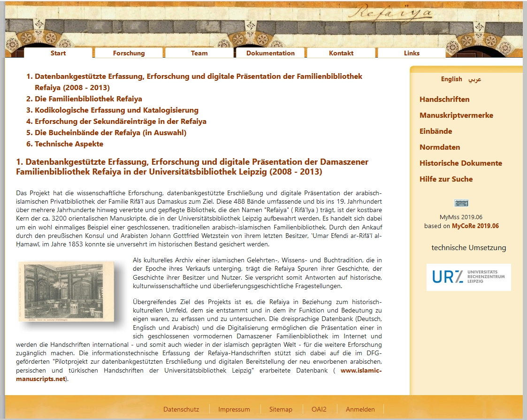527x420 pixels.
Task: Click Anmelden in the footer
Action: [360, 409]
